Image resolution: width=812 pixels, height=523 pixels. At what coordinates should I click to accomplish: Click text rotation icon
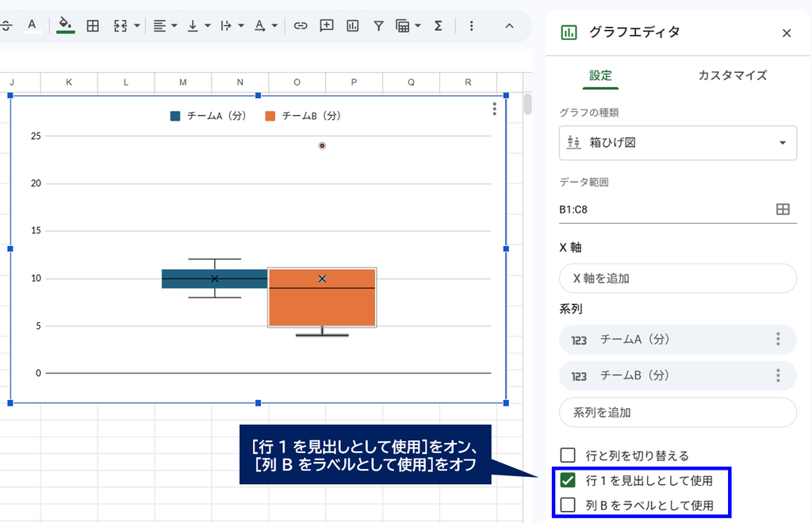point(260,25)
